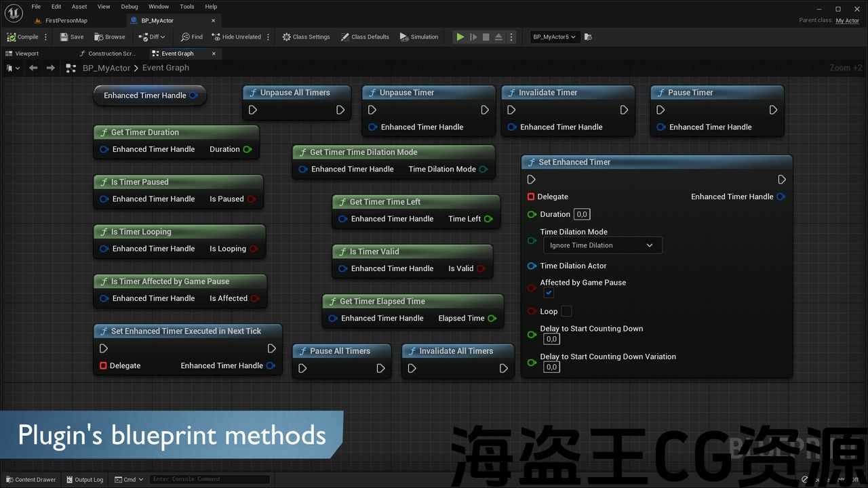This screenshot has width=868, height=488.
Task: Close the Event Graph tab
Action: click(x=214, y=54)
